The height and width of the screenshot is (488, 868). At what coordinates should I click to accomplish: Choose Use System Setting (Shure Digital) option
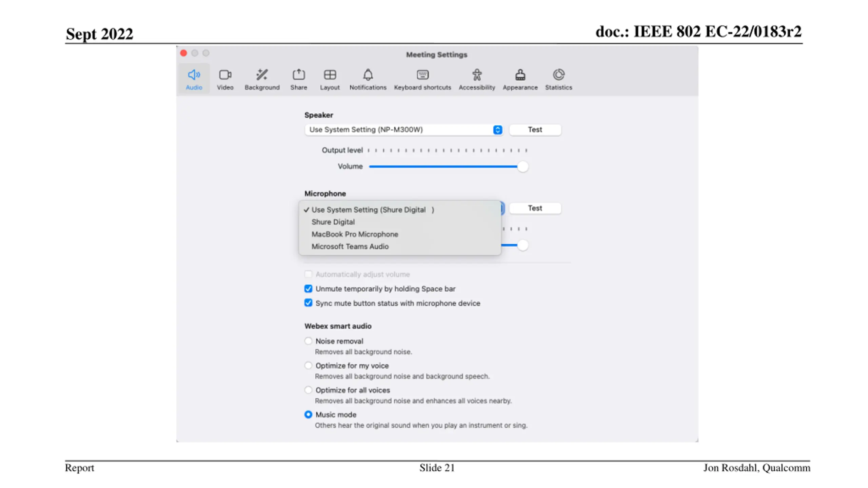pos(399,210)
